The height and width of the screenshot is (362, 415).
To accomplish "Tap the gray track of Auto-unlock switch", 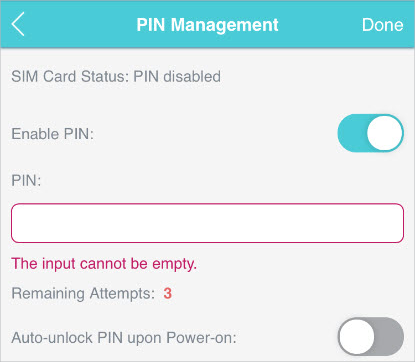I will pyautogui.click(x=389, y=337).
